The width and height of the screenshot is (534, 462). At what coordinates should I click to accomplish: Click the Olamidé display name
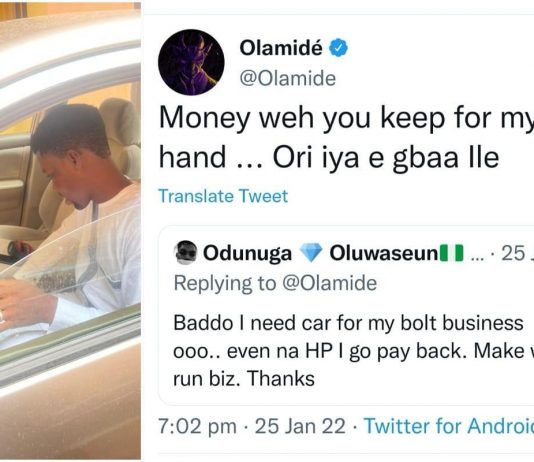coord(281,48)
